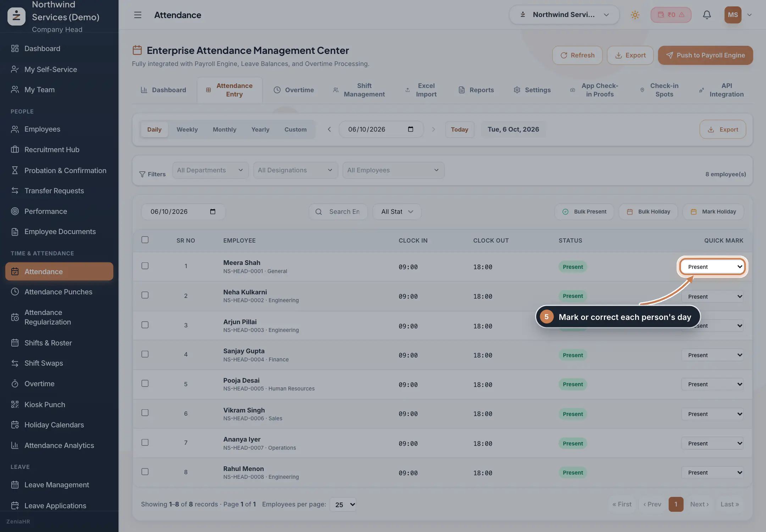Focus the Search Employee field
Screen dimensions: 766x532
click(338, 212)
